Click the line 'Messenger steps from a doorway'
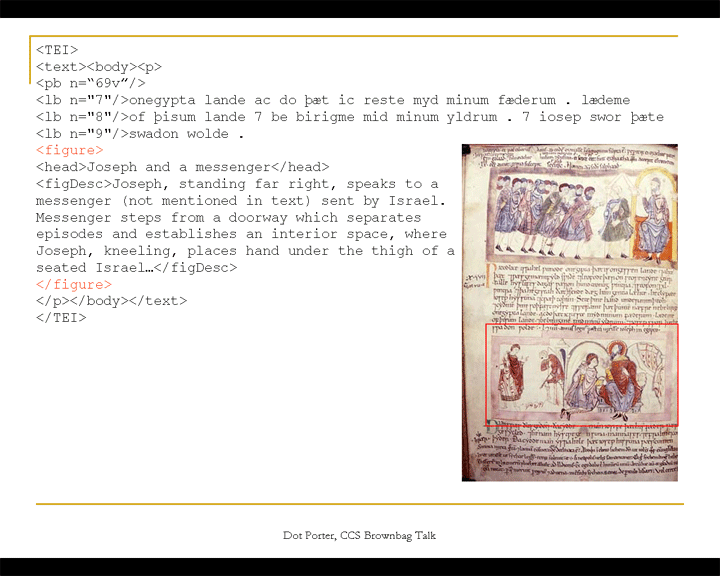This screenshot has width=720, height=576. [x=228, y=217]
